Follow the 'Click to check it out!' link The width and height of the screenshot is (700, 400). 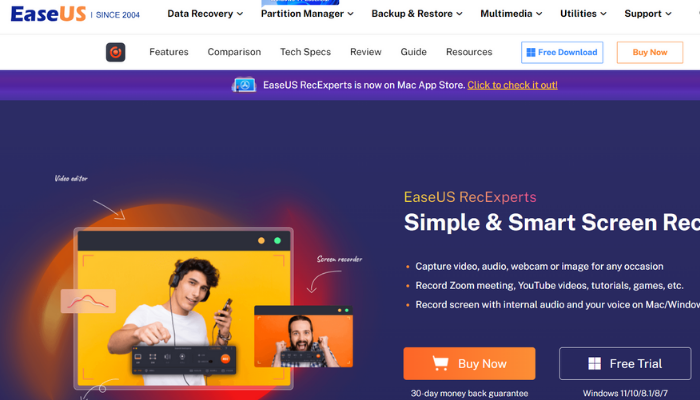512,85
